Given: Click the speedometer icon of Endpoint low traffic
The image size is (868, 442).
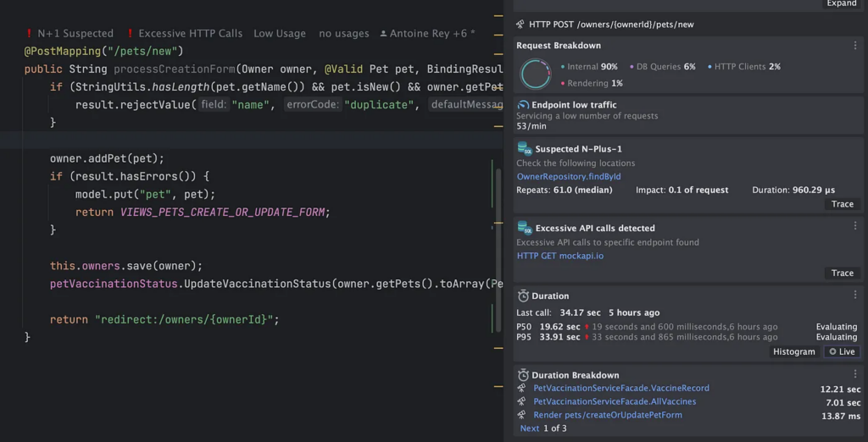Looking at the screenshot, I should [x=522, y=105].
